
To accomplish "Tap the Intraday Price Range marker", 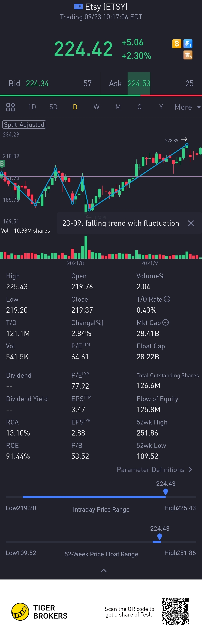I will [166, 492].
